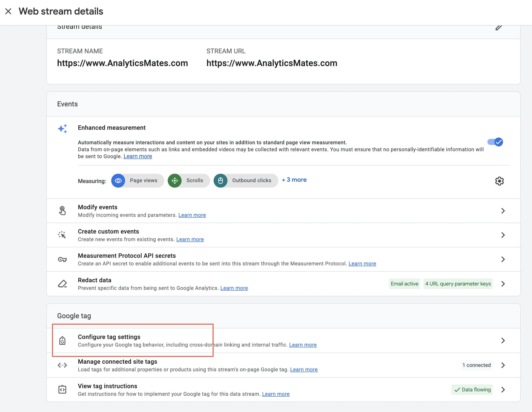Click the Google tag section heading

point(74,316)
